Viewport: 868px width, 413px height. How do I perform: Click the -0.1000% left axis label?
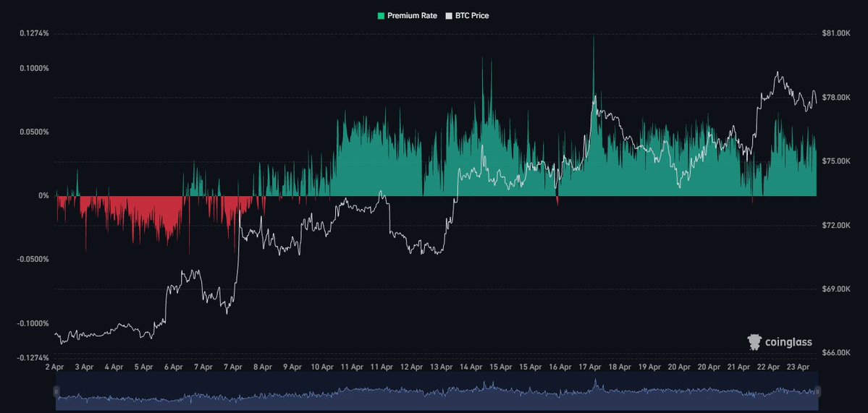[33, 323]
